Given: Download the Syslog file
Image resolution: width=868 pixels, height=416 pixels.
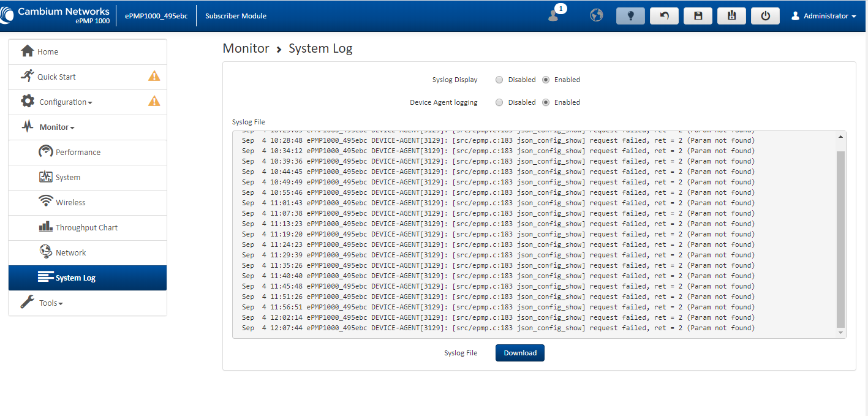Looking at the screenshot, I should pyautogui.click(x=519, y=353).
